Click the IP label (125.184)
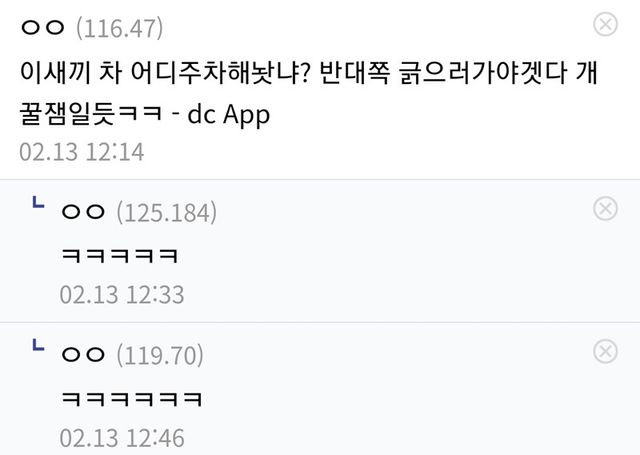Screen dimensions: 640x455 pyautogui.click(x=167, y=213)
